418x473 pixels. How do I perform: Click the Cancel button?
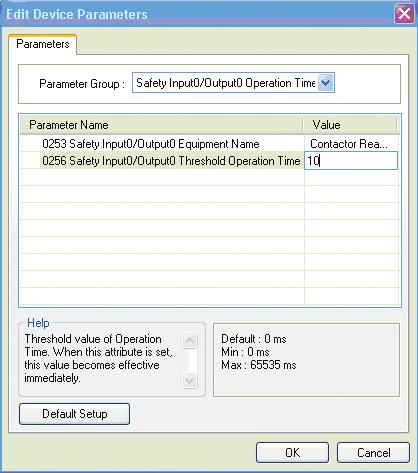373,453
